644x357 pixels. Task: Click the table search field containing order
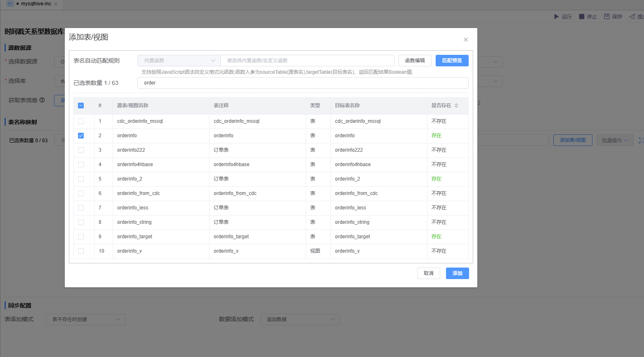tap(303, 83)
